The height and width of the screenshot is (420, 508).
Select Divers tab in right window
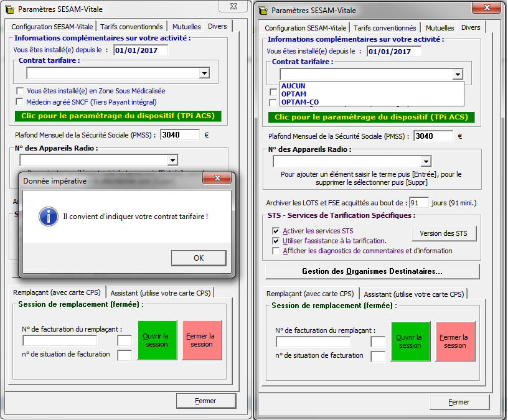click(x=471, y=27)
